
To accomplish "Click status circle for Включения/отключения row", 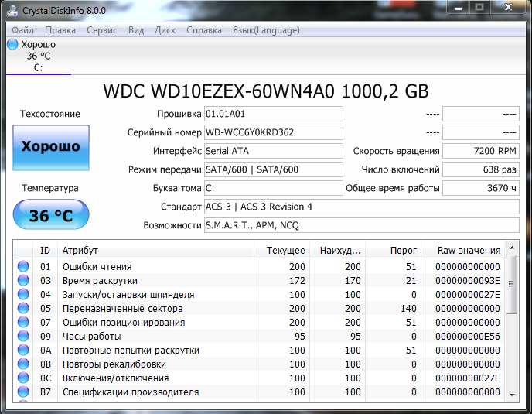I will click(23, 378).
